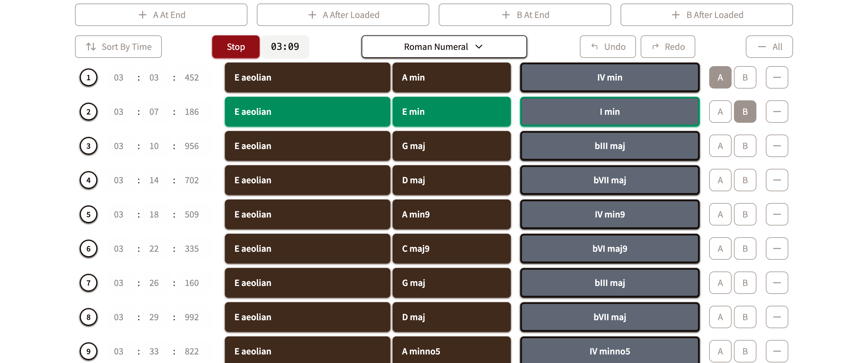Toggle the B marker on row 2
This screenshot has height=363, width=868.
click(x=745, y=112)
